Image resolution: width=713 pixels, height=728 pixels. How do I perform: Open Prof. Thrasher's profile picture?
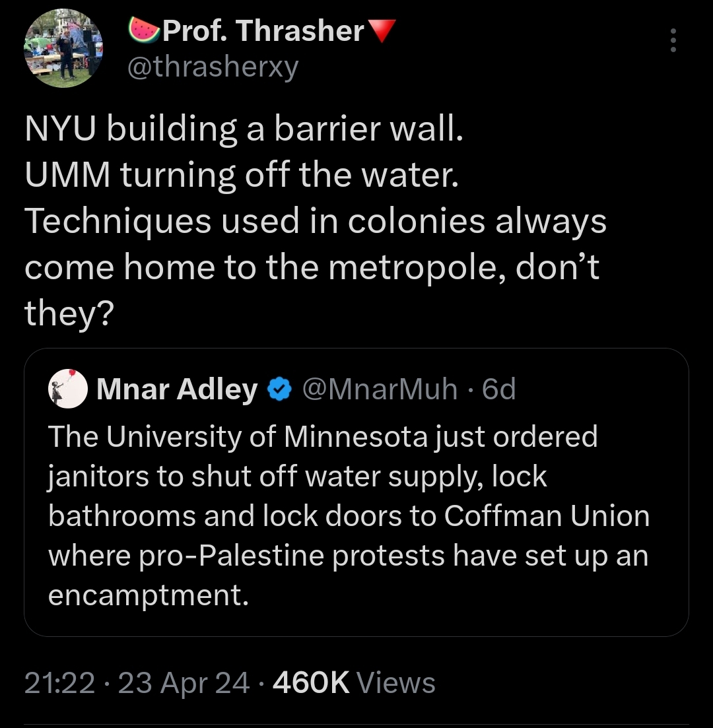coord(63,48)
